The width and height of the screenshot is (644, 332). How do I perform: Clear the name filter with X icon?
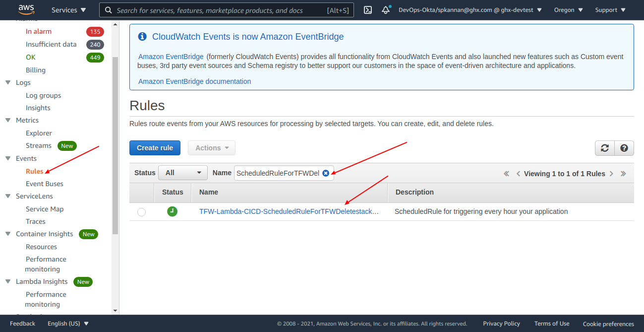click(326, 173)
